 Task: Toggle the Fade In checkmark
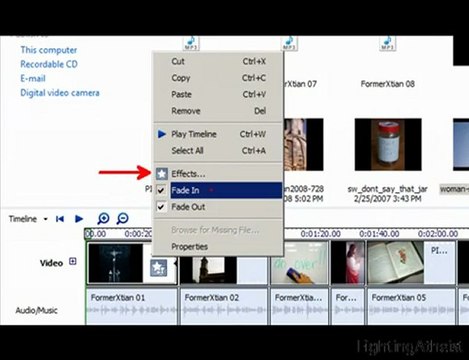point(161,190)
